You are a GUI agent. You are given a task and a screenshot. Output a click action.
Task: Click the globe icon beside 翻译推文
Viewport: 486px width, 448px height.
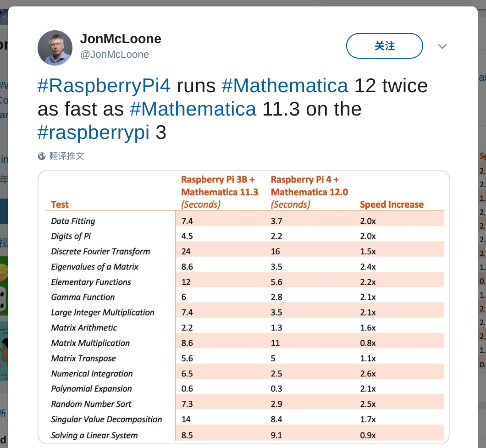42,156
